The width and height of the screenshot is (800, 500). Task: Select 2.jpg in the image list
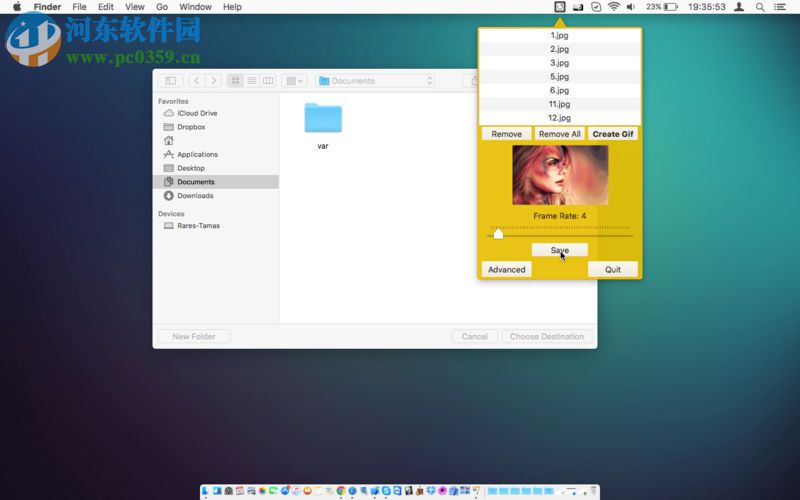560,49
